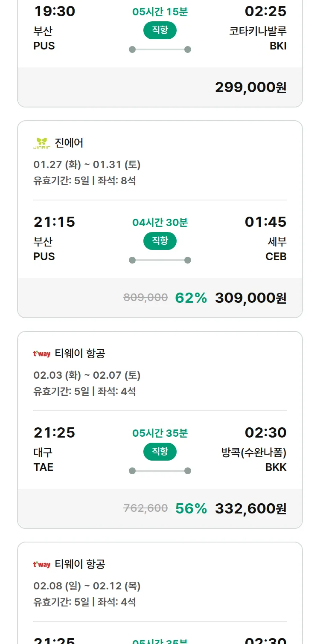Select the 309,000원 Cebu fare

250,298
